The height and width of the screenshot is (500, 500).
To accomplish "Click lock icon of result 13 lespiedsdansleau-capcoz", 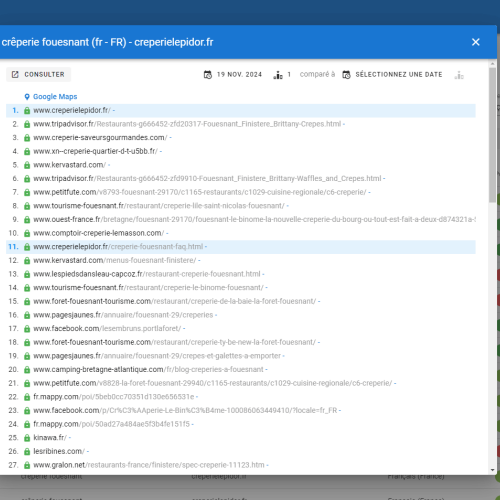I will pyautogui.click(x=27, y=275).
